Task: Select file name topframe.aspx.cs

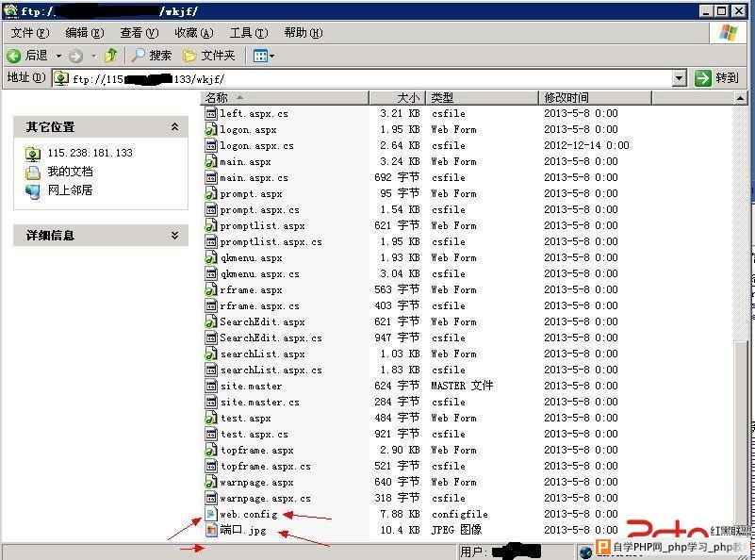Action: 265,466
